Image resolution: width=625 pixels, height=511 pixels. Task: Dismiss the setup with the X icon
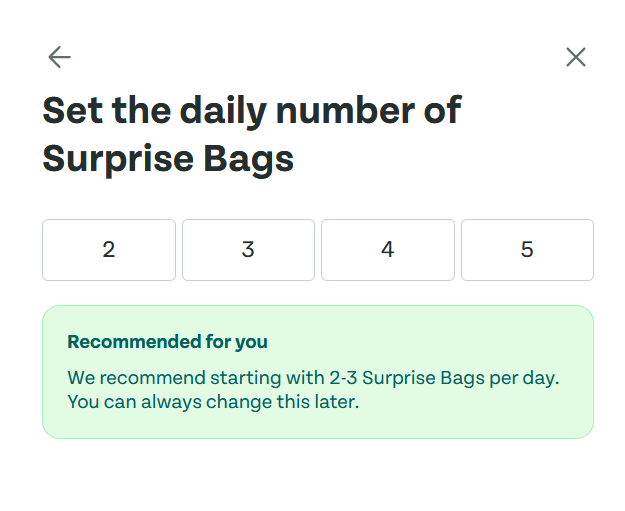(x=575, y=57)
